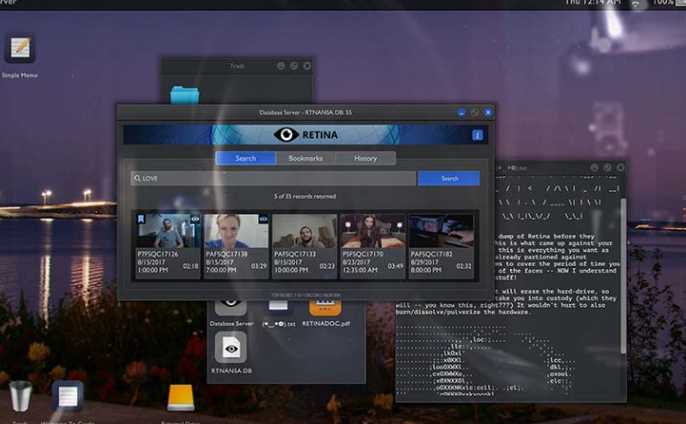Open video thumbnail PAFSQC17182

coord(441,231)
